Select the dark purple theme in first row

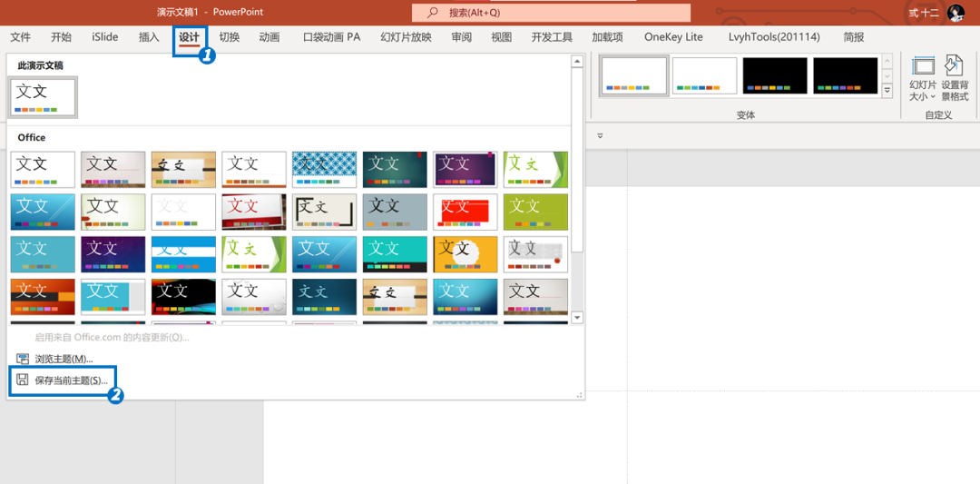pyautogui.click(x=465, y=170)
